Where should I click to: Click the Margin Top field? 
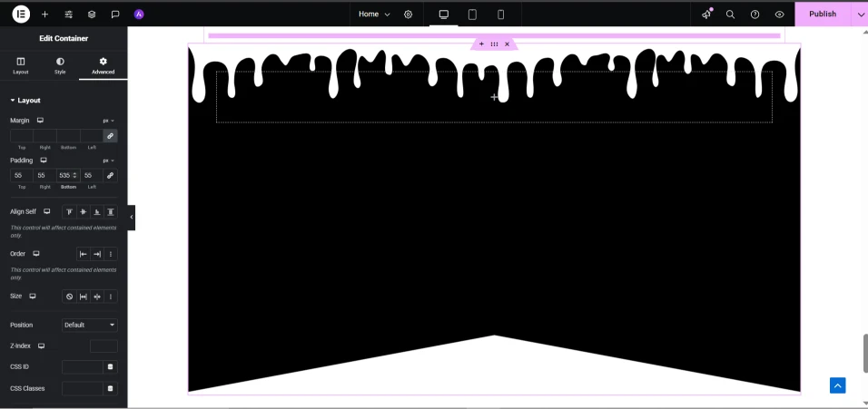click(22, 135)
